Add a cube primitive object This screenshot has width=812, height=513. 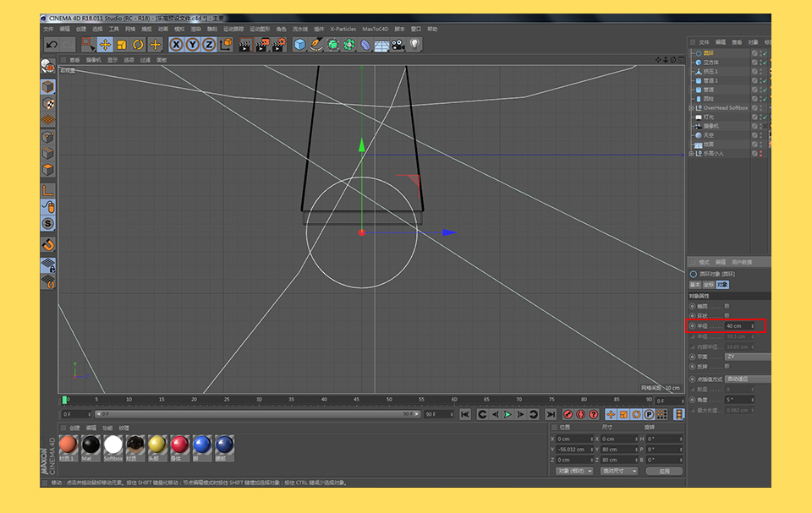coord(299,45)
